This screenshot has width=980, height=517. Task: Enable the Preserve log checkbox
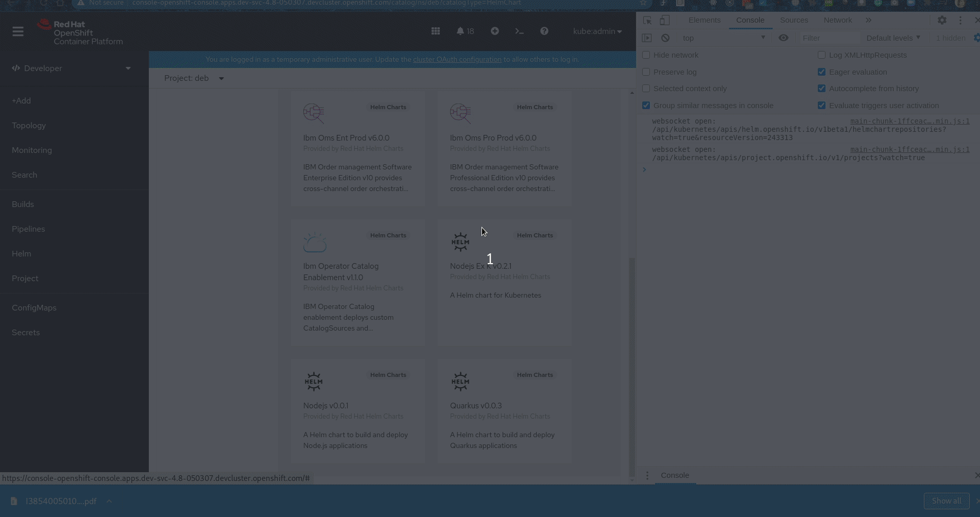click(646, 72)
